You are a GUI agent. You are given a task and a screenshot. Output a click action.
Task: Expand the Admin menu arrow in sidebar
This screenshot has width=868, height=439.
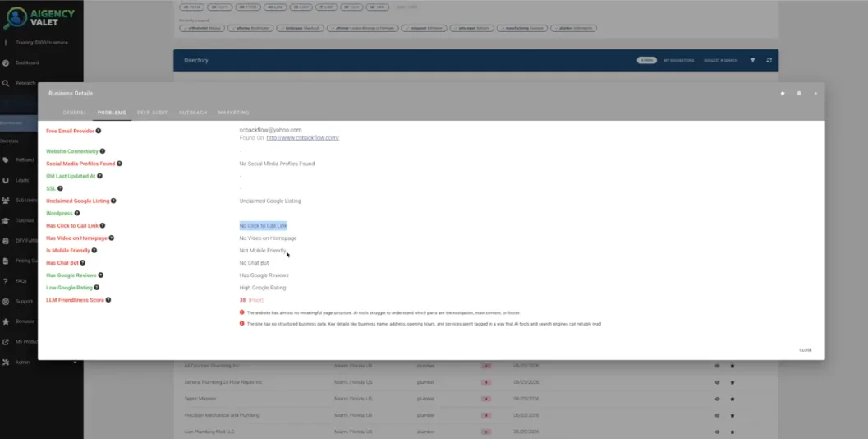point(75,363)
